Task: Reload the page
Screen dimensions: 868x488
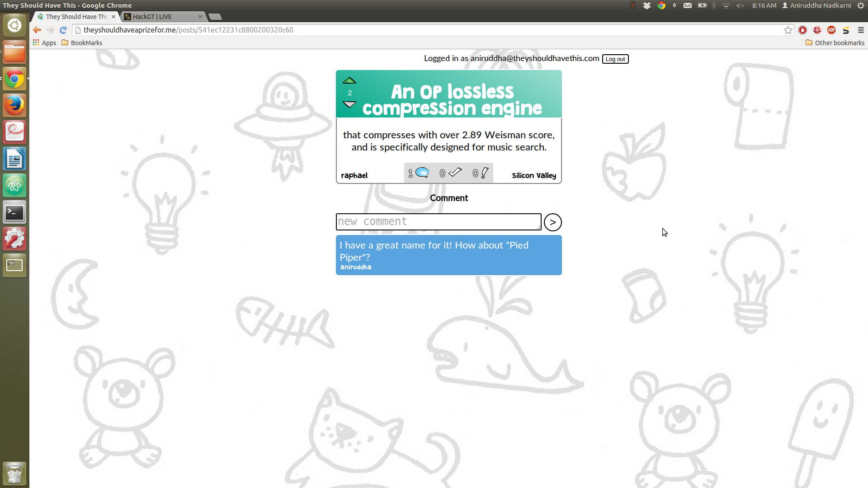Action: point(63,30)
